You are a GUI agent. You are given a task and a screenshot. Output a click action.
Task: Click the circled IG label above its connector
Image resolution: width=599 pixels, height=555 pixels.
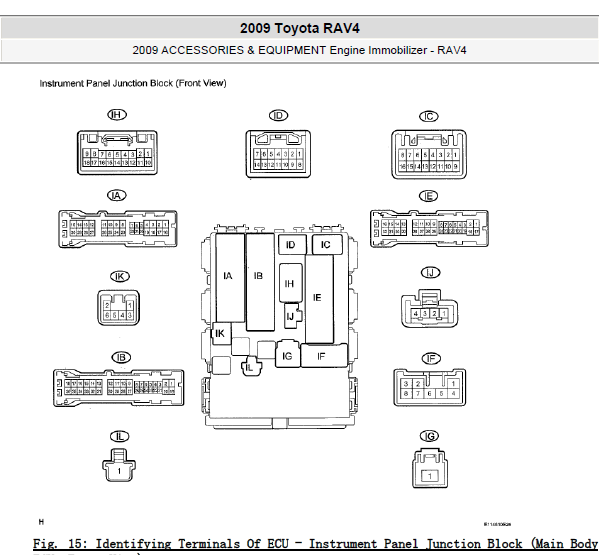(x=429, y=436)
